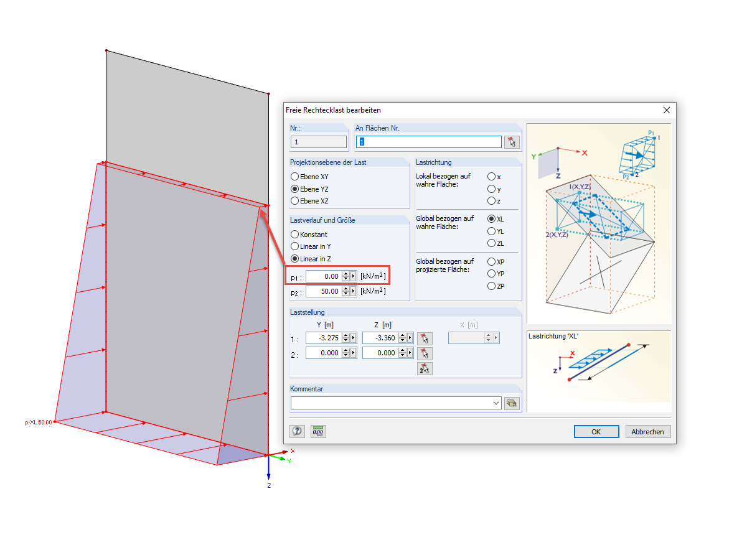
Task: Click the Y field of position 2
Action: click(324, 353)
